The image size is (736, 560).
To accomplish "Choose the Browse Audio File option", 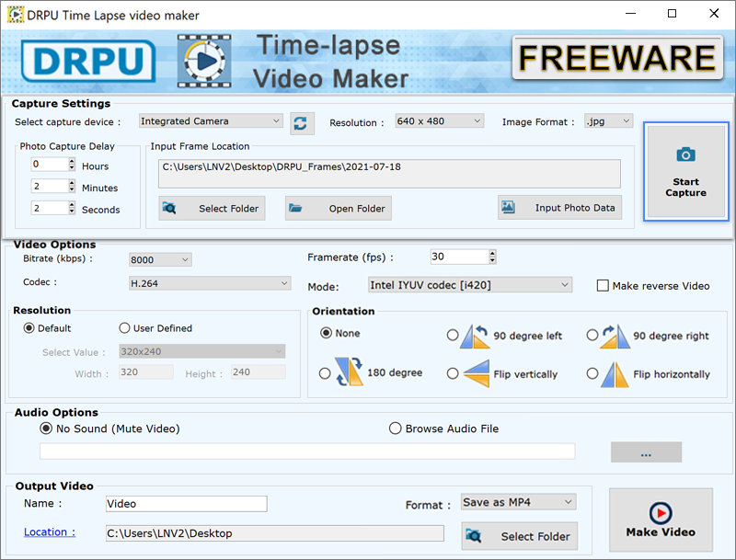I will tap(396, 429).
